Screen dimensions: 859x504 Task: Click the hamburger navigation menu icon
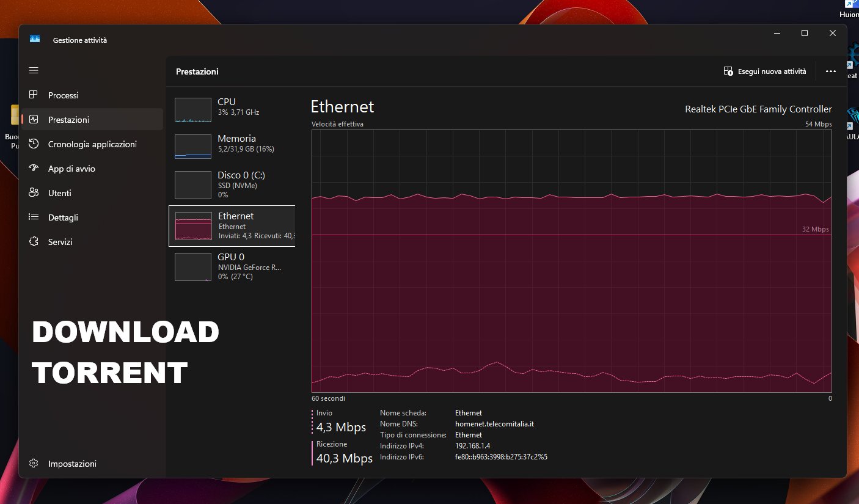tap(34, 71)
